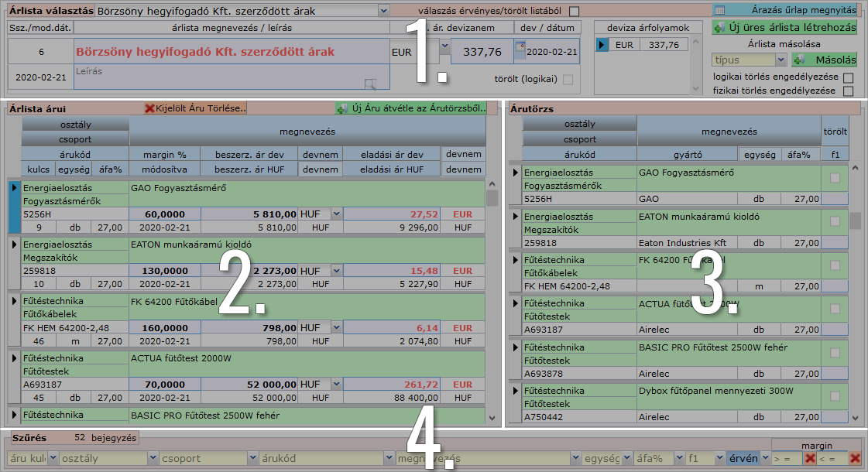The height and width of the screenshot is (472, 868).
Task: Enable the 'fizikai törlés engedélyezése' checkbox
Action: [848, 91]
